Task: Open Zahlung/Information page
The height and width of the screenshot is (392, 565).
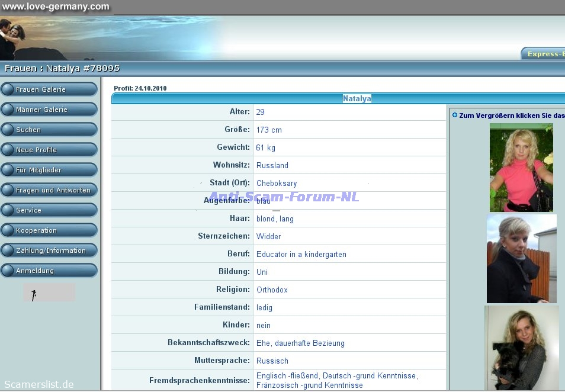Action: pyautogui.click(x=50, y=250)
